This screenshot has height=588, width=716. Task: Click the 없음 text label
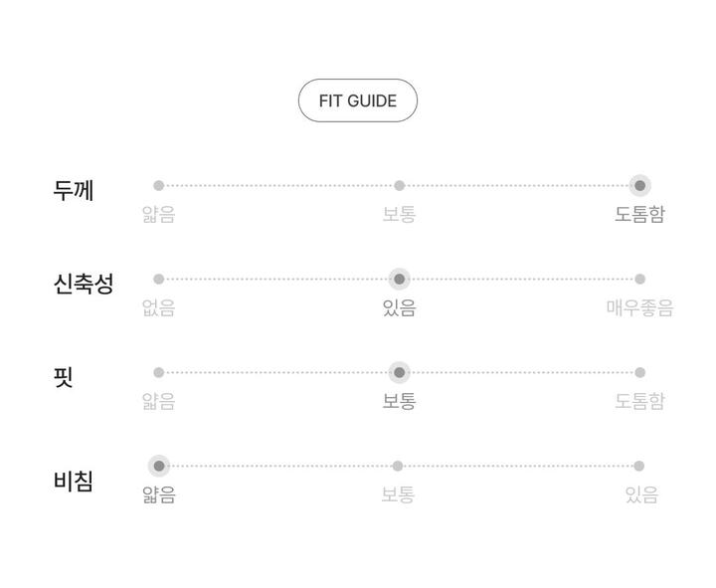click(158, 308)
